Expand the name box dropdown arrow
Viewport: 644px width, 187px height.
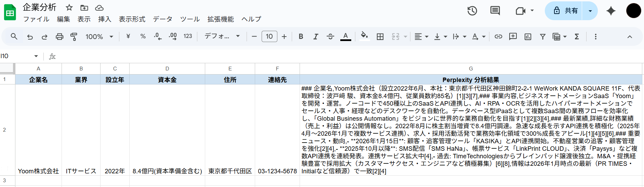tap(36, 56)
